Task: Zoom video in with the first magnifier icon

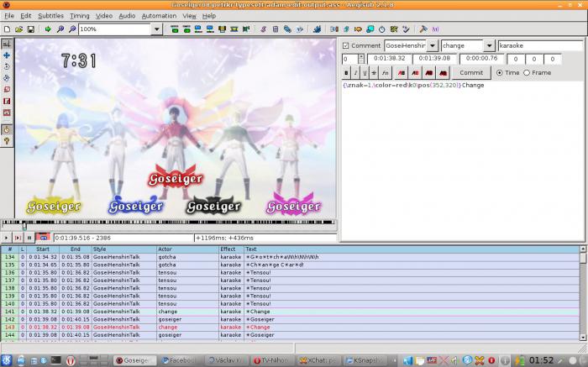Action: pos(60,29)
